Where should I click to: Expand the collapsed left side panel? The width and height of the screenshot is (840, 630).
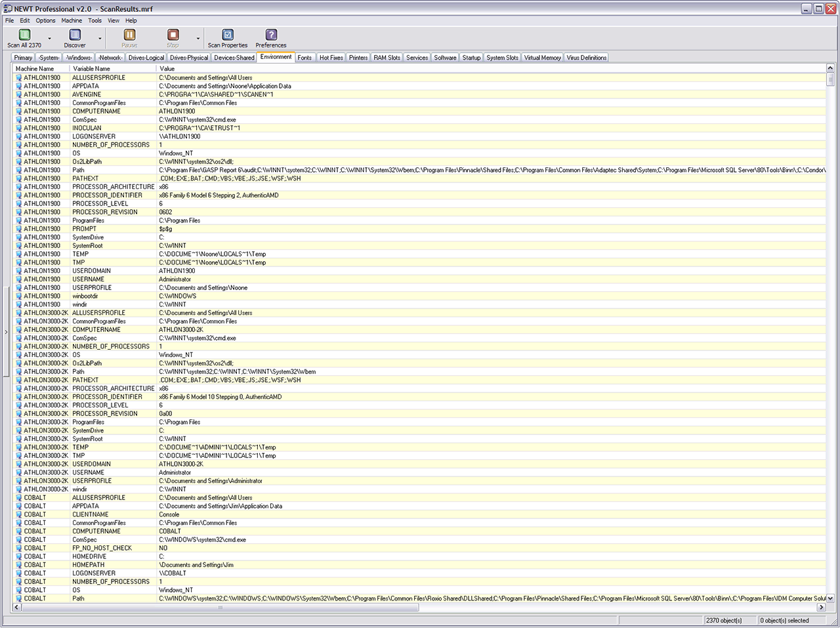tap(6, 332)
